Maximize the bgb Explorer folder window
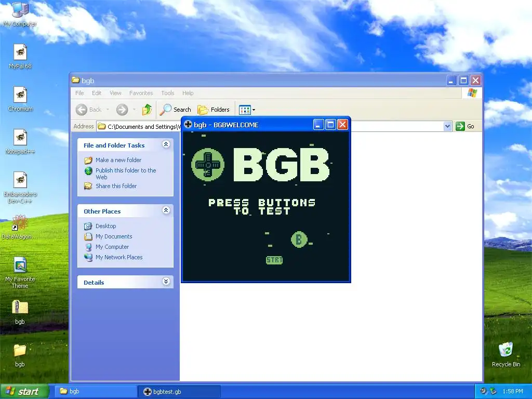This screenshot has height=399, width=532. pos(463,81)
